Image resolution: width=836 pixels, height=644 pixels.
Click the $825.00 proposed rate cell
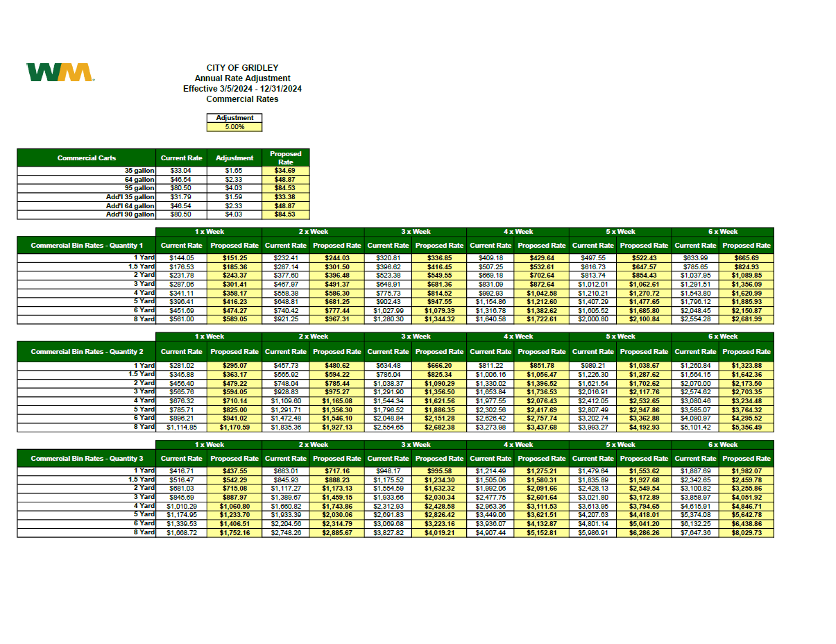pos(234,409)
